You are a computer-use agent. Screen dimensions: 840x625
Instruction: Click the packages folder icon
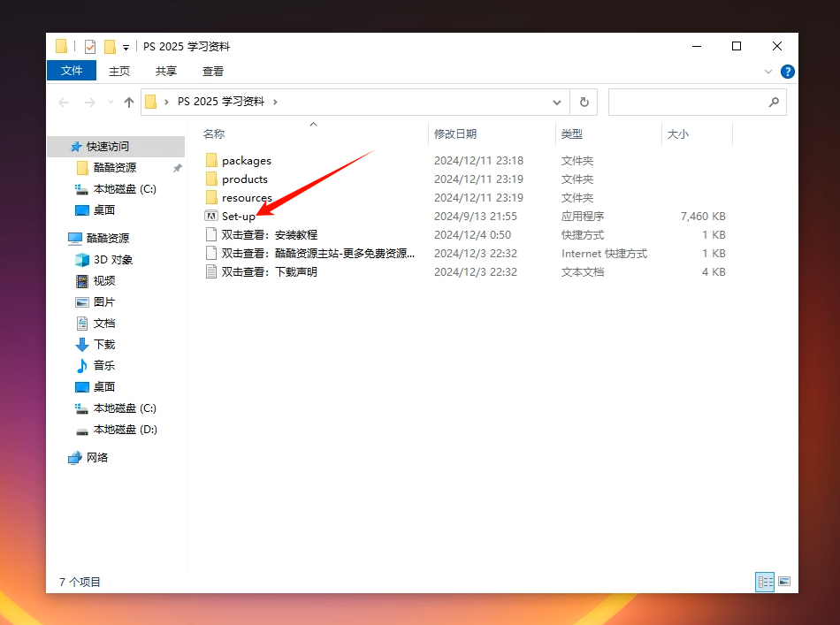[x=210, y=161]
